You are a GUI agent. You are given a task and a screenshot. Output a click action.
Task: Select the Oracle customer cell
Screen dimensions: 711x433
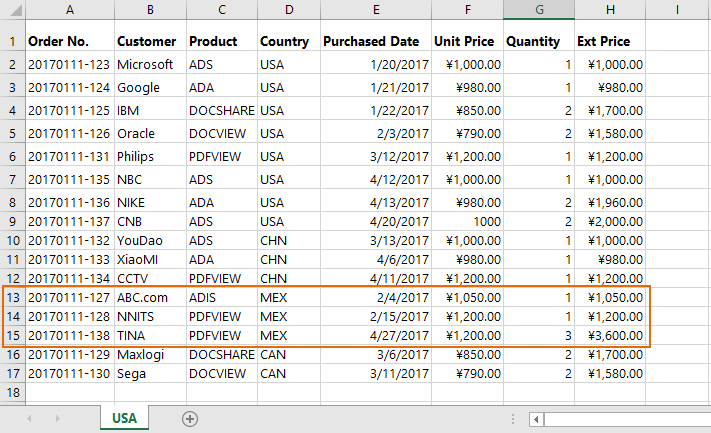(x=151, y=133)
